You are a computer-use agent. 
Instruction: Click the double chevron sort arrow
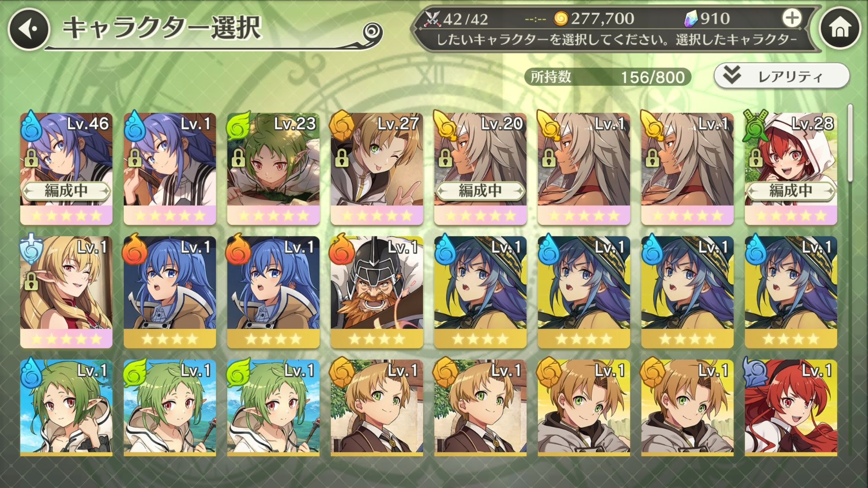click(731, 75)
